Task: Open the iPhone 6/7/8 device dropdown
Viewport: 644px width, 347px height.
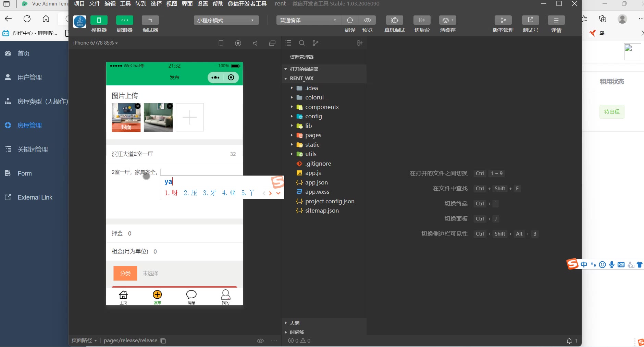Action: pyautogui.click(x=95, y=43)
